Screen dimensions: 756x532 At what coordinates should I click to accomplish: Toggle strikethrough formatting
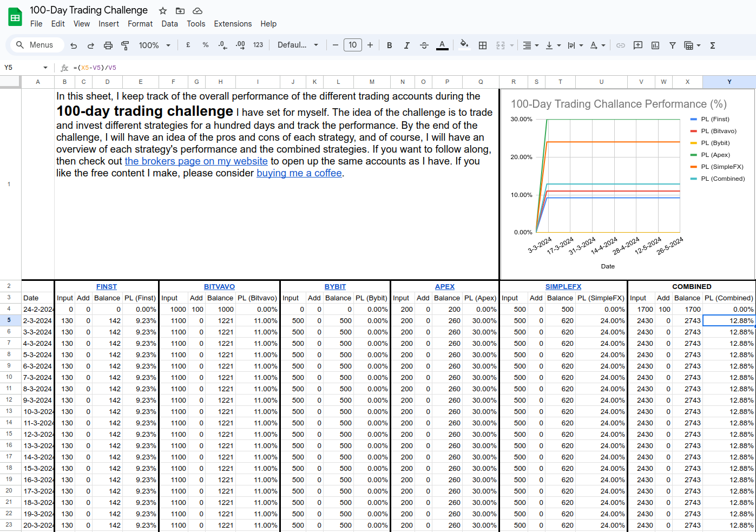(424, 45)
